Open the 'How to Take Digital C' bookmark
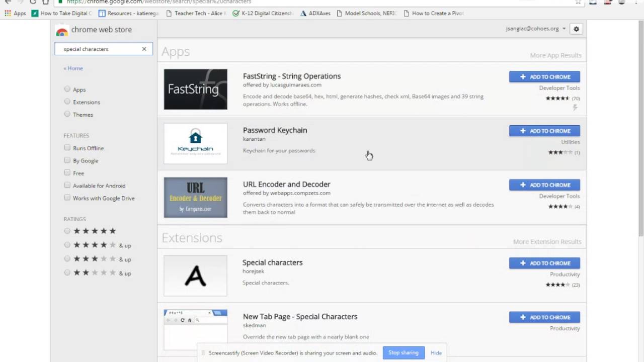 pos(62,13)
